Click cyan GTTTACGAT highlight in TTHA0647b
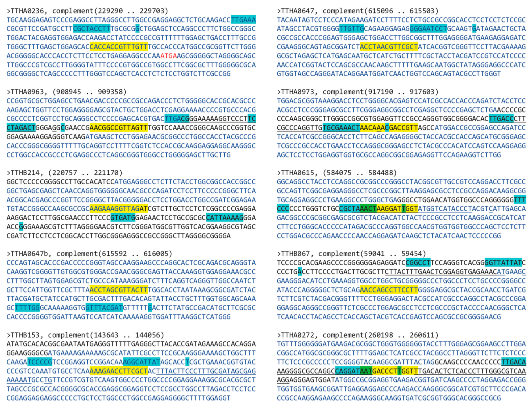Viewport: 532px width, 407px height. click(x=104, y=308)
